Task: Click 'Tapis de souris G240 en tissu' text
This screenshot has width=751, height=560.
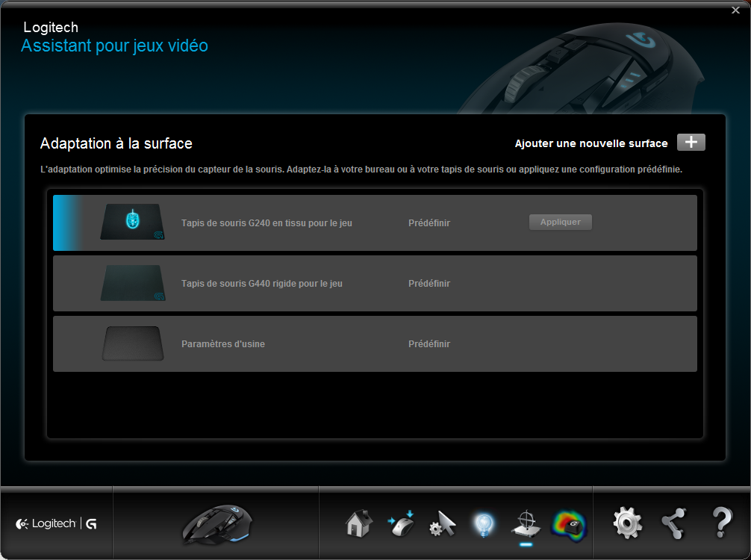Action: pyautogui.click(x=267, y=223)
